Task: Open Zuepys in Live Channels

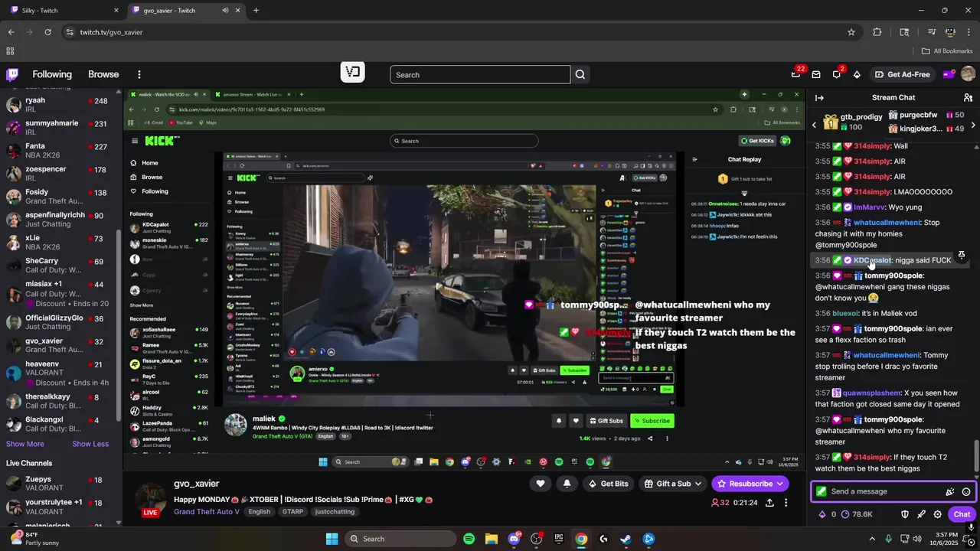Action: pyautogui.click(x=60, y=484)
